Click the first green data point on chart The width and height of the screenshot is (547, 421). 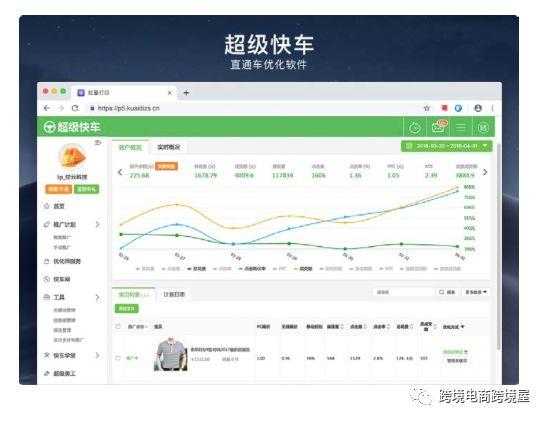click(x=121, y=234)
